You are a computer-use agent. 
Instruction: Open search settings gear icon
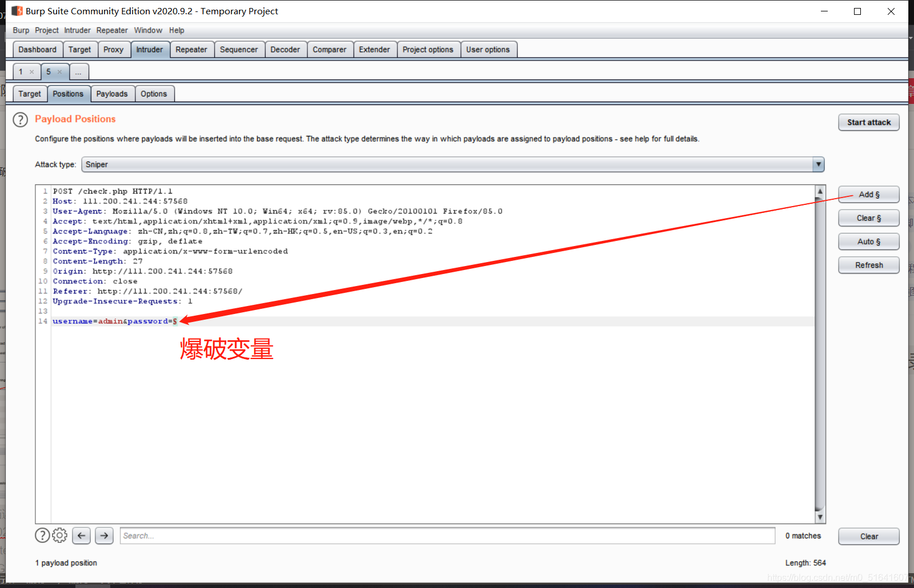59,535
